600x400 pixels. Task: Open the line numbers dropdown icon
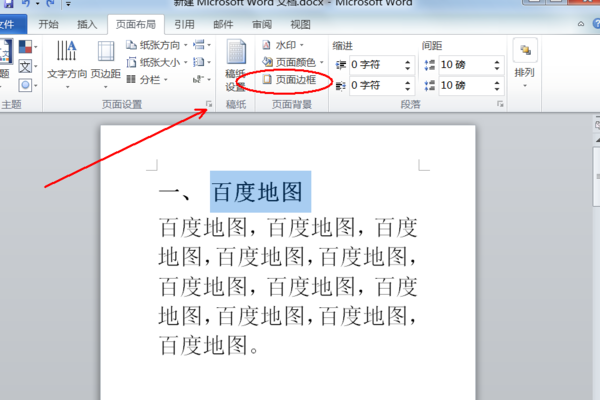[202, 62]
